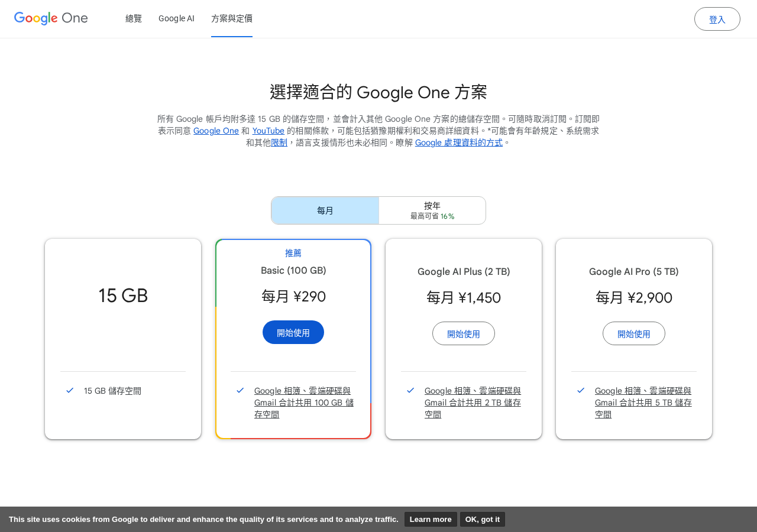Screen dimensions: 757x532
Task: Click checkmark icon in AI Plus 2 TB card
Action: (410, 390)
